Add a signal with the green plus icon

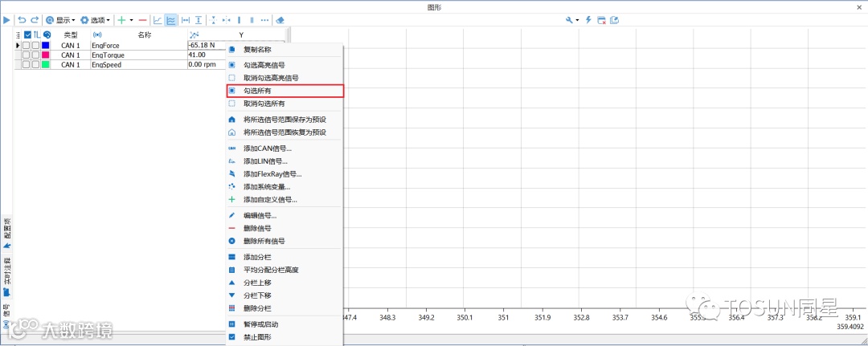click(122, 20)
